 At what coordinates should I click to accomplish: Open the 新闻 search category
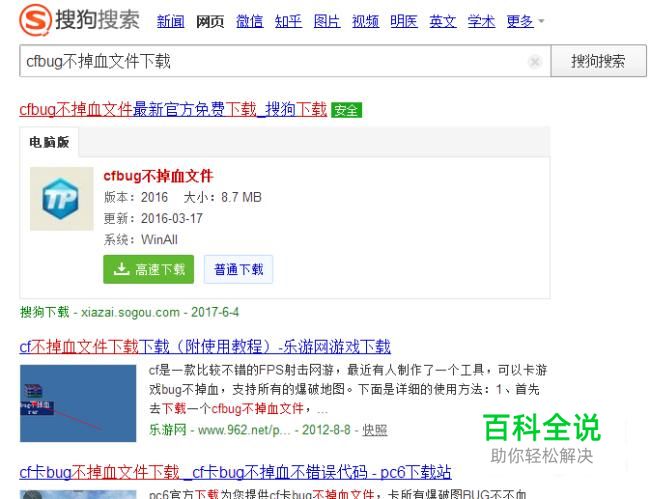point(170,21)
